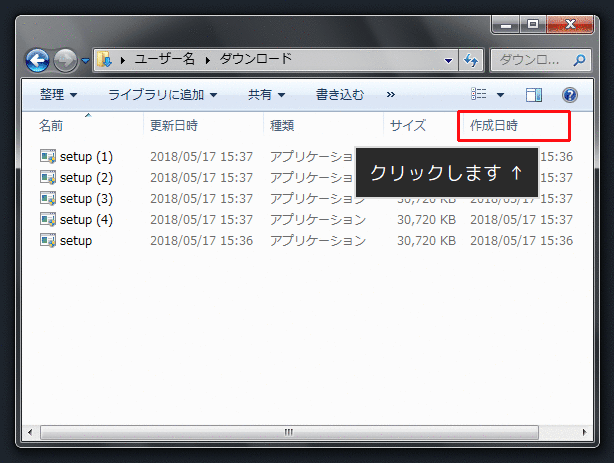Select the setup (1) application icon
This screenshot has height=463, width=614.
pos(47,157)
